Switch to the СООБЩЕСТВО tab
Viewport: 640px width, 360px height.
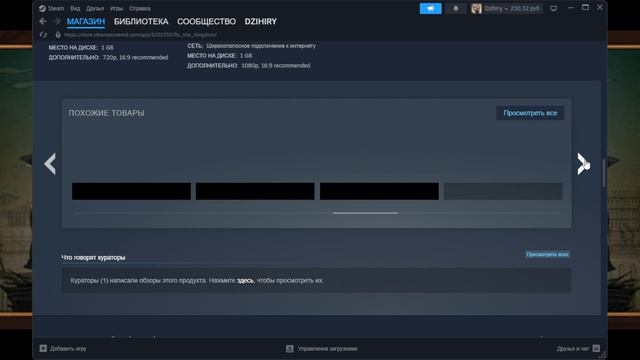(x=206, y=22)
